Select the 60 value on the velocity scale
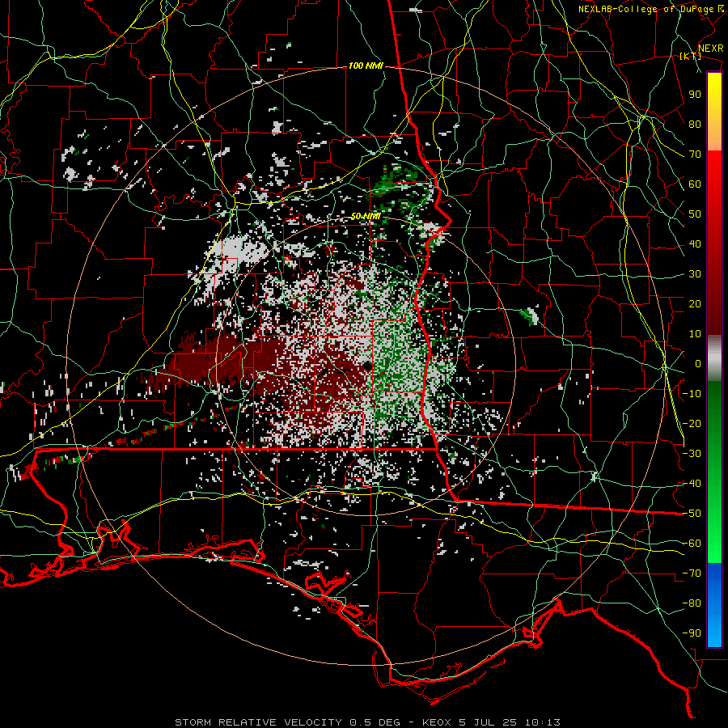This screenshot has height=728, width=728. click(x=695, y=184)
